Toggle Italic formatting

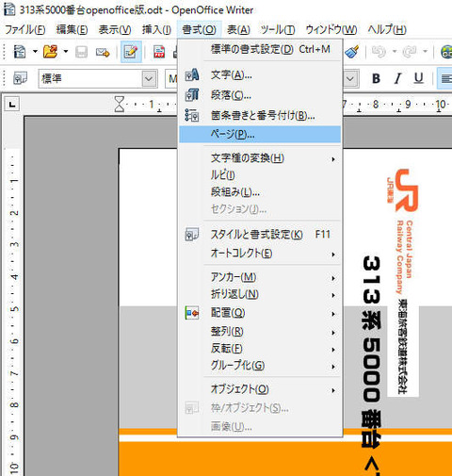point(397,78)
